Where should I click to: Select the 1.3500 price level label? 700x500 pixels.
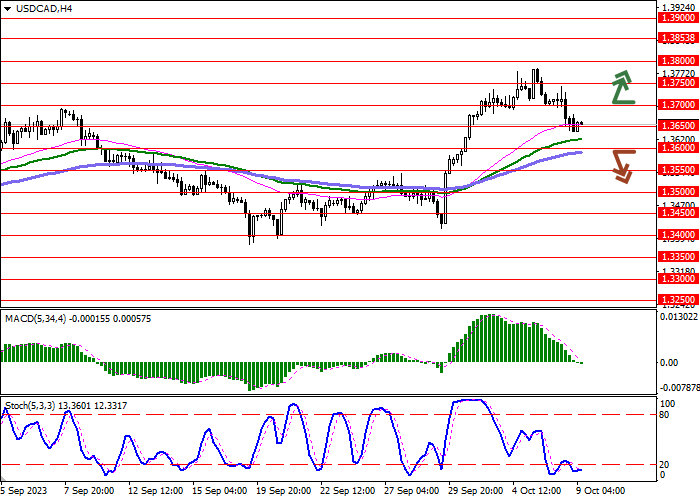(678, 191)
